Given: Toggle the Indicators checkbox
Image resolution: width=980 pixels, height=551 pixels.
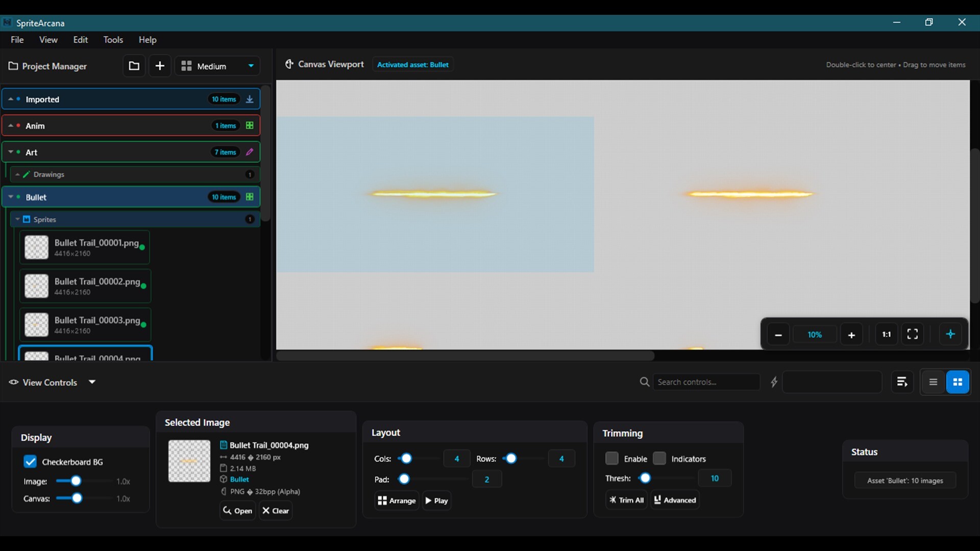Looking at the screenshot, I should click(659, 458).
